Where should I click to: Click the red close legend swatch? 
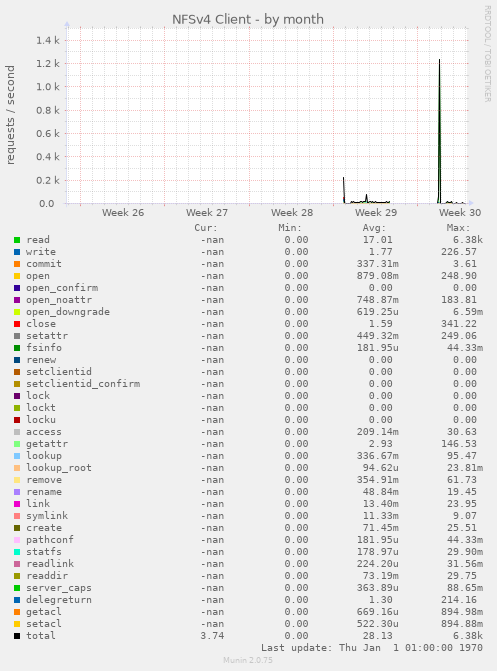(x=17, y=324)
